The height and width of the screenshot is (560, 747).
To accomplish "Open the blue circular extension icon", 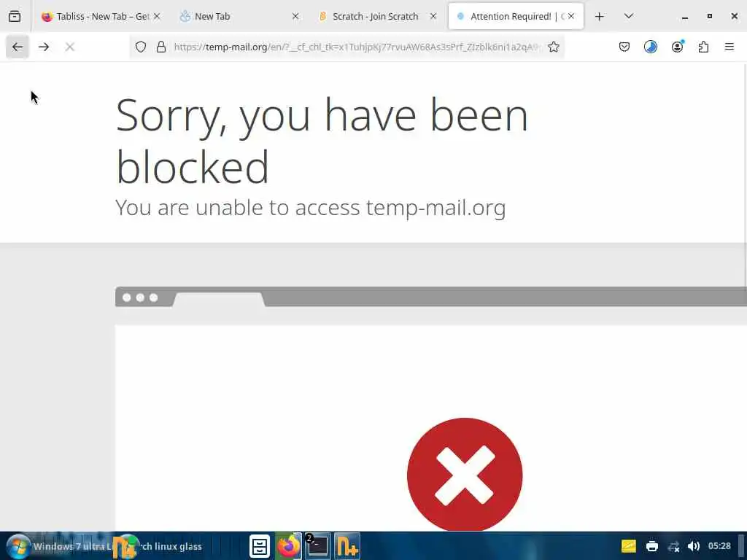I will point(650,47).
